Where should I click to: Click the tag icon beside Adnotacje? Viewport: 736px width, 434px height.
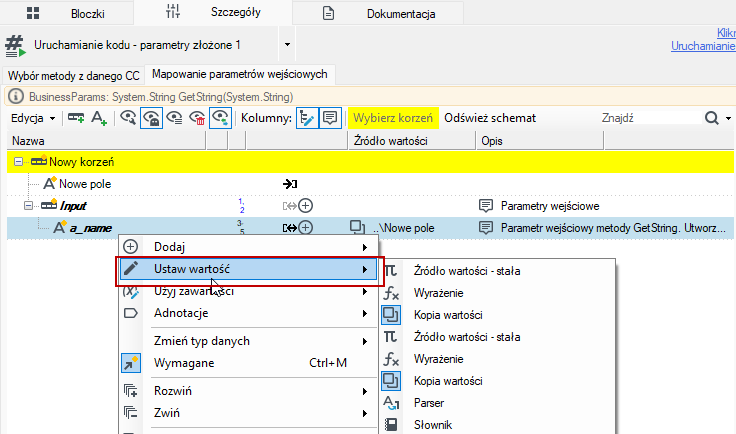(130, 313)
